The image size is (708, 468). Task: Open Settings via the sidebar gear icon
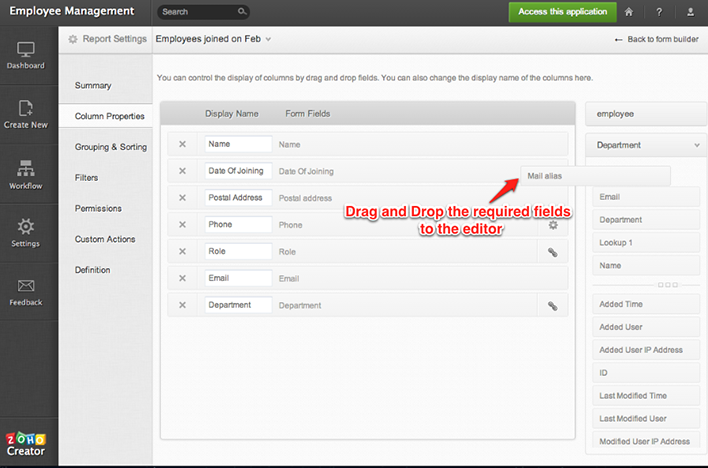(26, 232)
